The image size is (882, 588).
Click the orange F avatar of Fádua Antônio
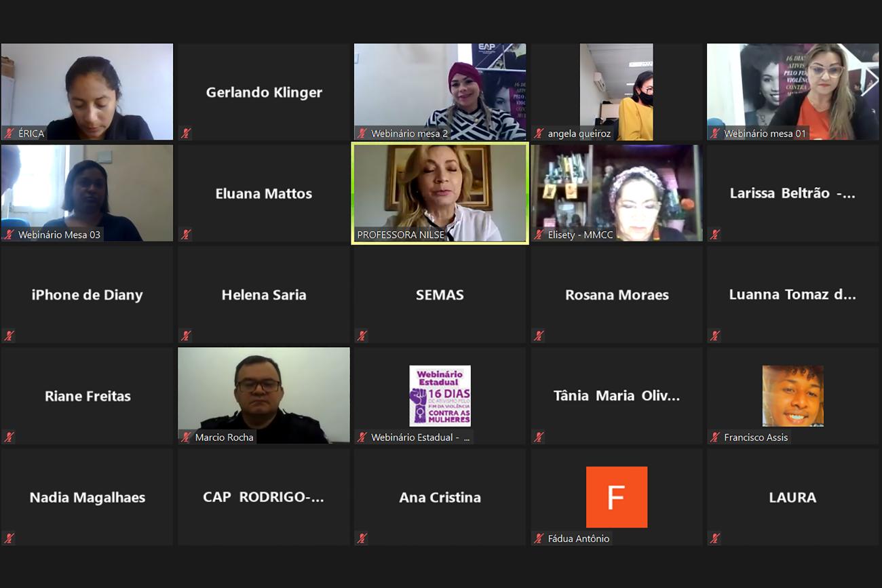[x=616, y=497]
